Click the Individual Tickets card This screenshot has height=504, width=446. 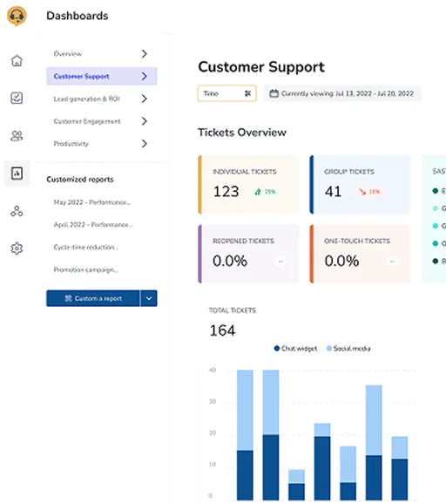(248, 185)
